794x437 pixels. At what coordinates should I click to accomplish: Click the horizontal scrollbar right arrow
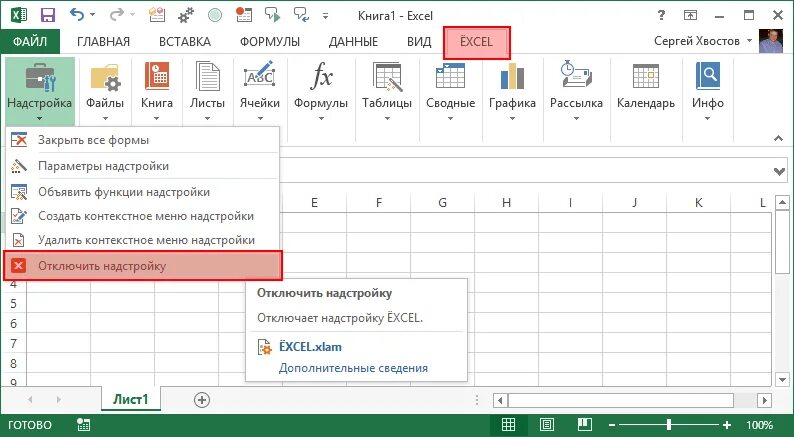coord(765,401)
